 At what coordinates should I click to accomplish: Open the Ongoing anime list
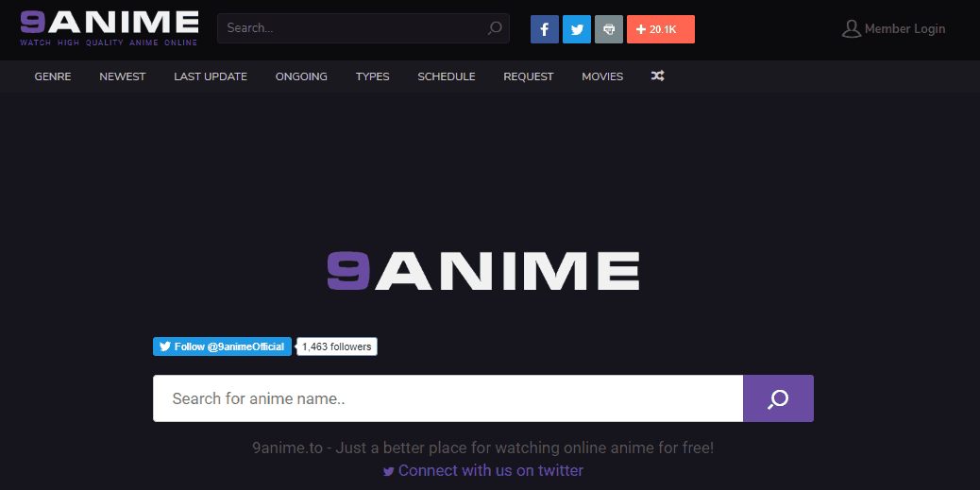301,76
